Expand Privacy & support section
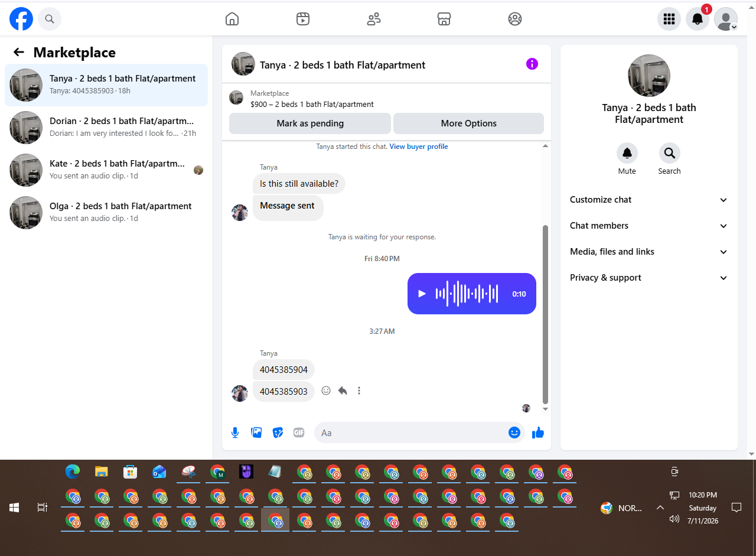The image size is (756, 556). click(649, 278)
